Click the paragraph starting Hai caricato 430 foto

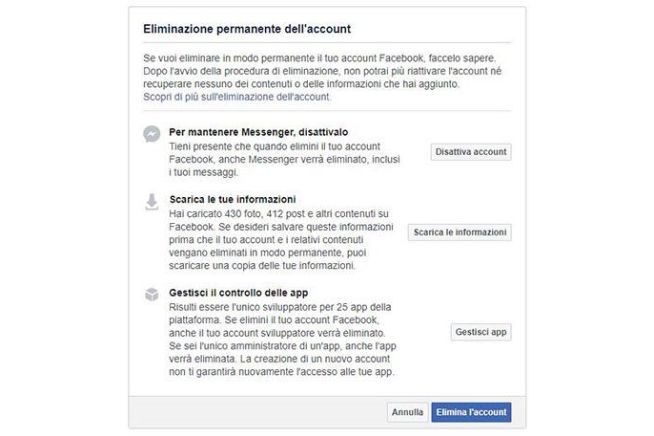point(281,239)
